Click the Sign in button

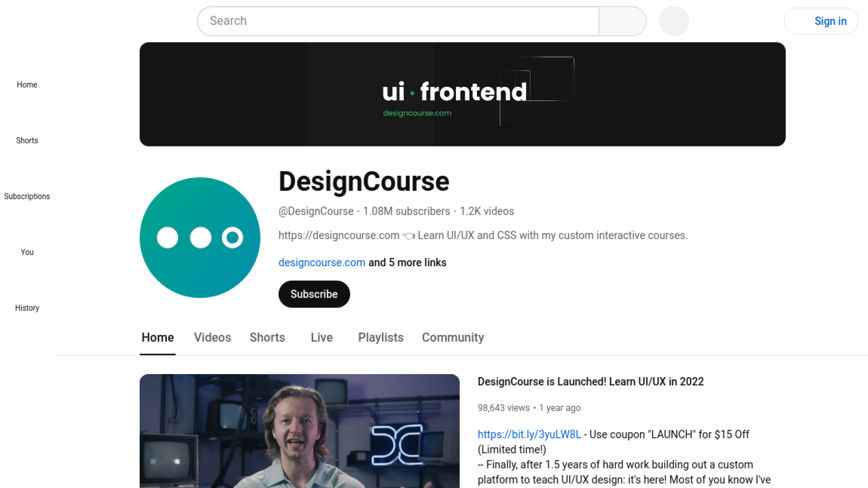pyautogui.click(x=821, y=21)
